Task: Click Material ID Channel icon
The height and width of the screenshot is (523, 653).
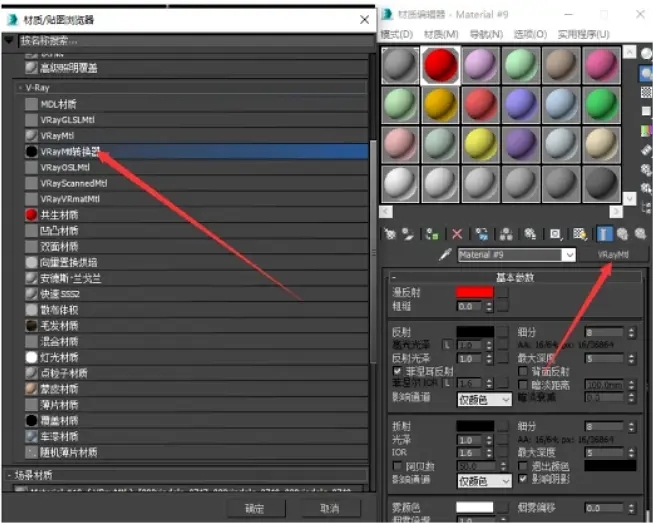Action: click(x=555, y=234)
